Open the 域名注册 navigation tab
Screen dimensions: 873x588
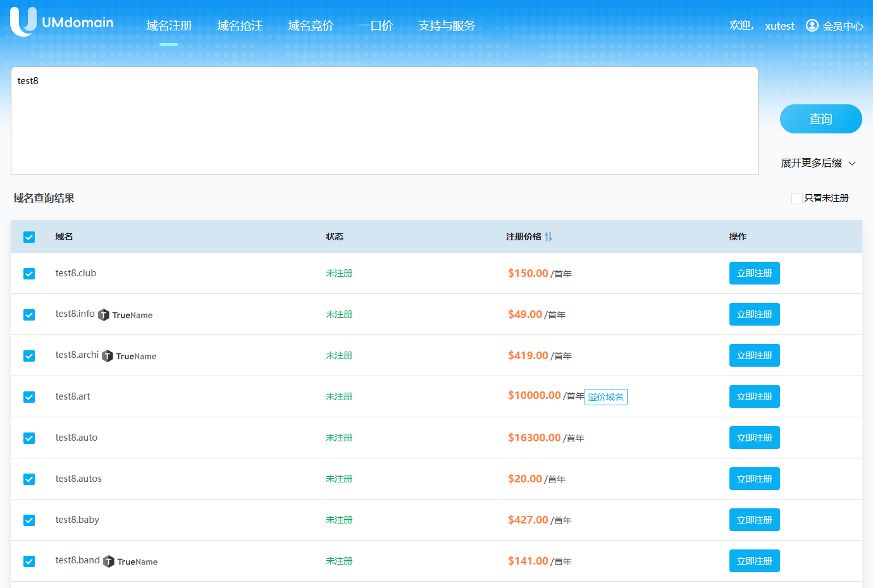(x=169, y=26)
